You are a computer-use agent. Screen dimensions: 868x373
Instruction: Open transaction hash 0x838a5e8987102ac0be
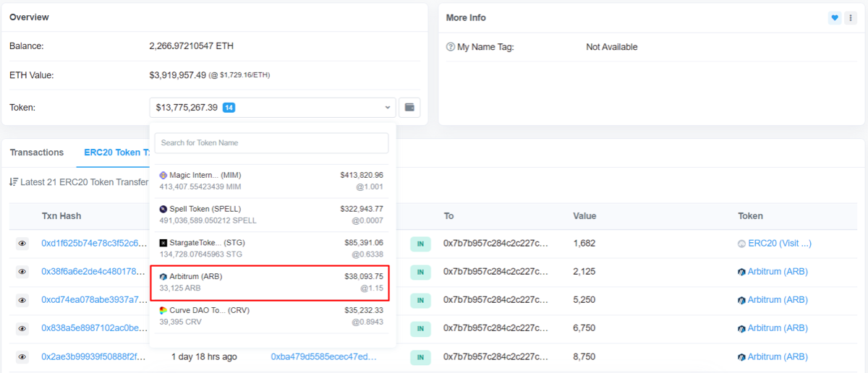point(94,328)
